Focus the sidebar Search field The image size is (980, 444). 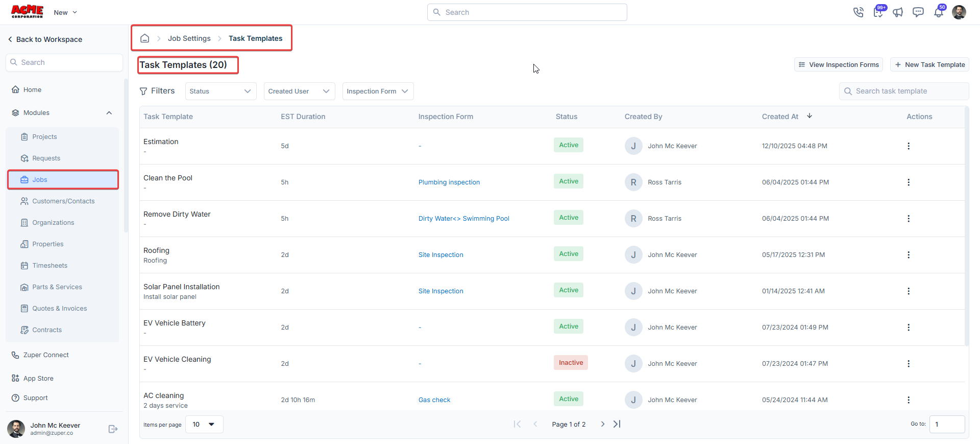pyautogui.click(x=64, y=62)
